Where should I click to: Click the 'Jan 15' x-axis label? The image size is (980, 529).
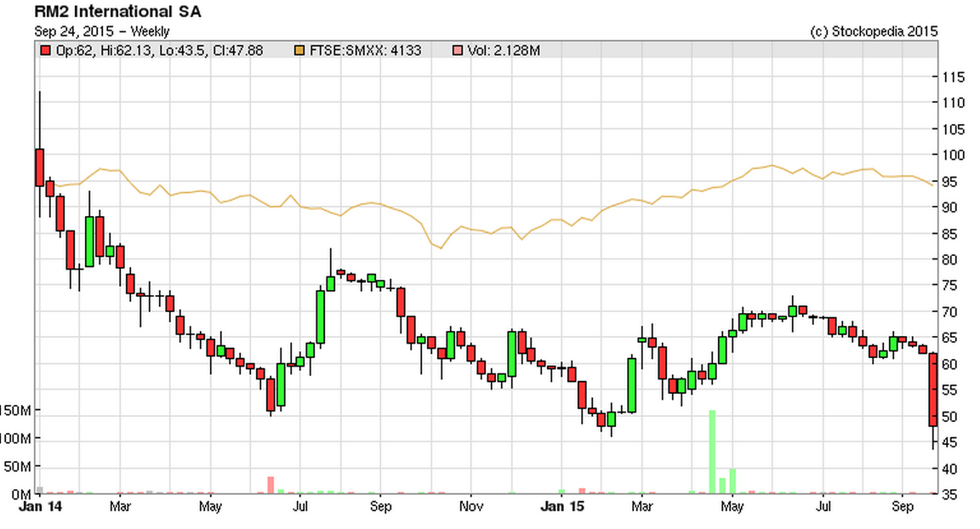click(x=561, y=506)
